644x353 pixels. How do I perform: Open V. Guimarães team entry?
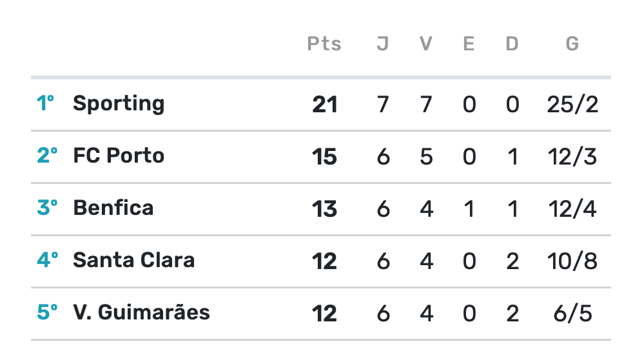click(141, 313)
